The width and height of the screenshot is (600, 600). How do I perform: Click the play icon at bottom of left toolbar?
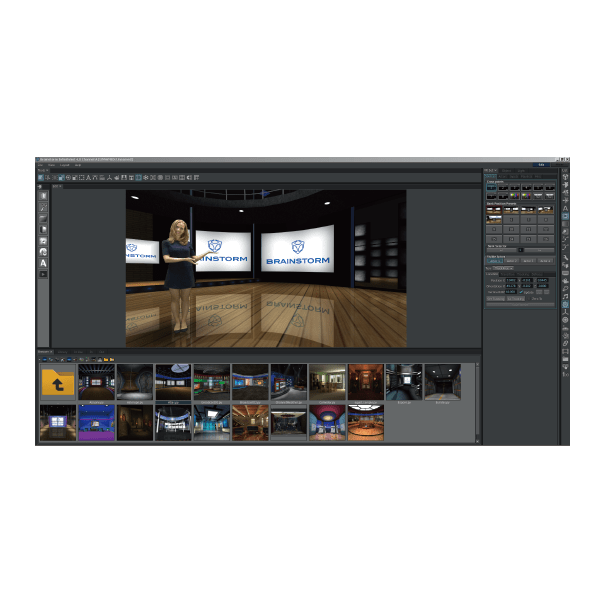point(43,273)
